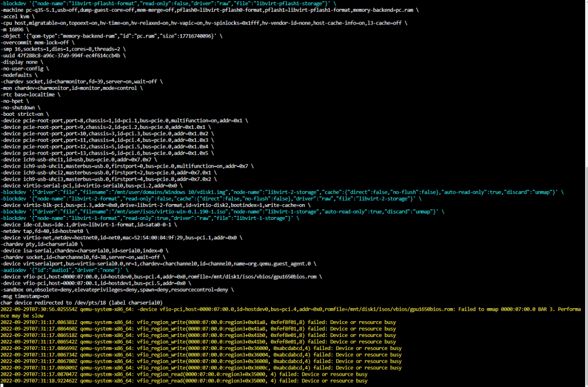Click the 'isa-serial' device line
The height and width of the screenshot is (387, 588).
click(x=84, y=251)
